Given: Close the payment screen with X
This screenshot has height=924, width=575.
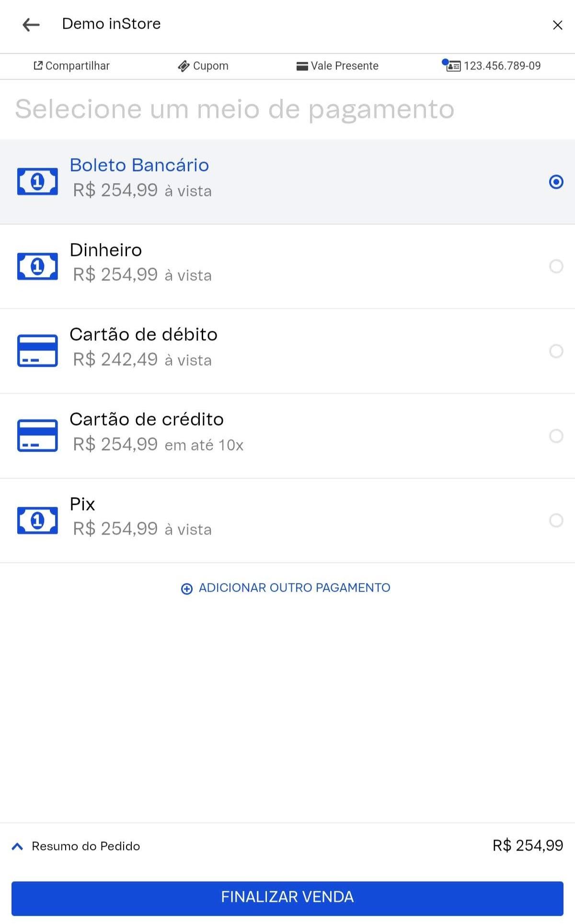Looking at the screenshot, I should click(557, 25).
